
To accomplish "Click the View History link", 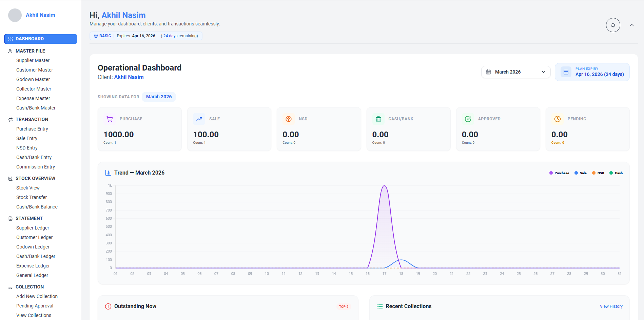I will point(611,306).
